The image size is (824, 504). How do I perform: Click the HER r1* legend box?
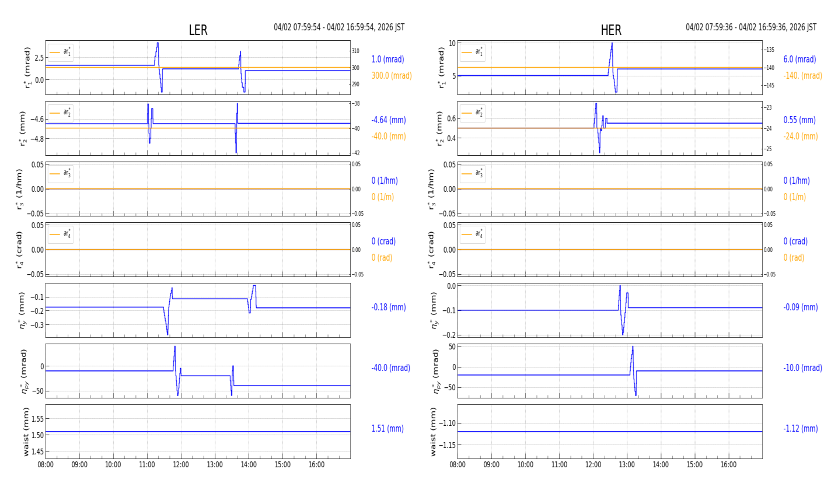pos(473,52)
